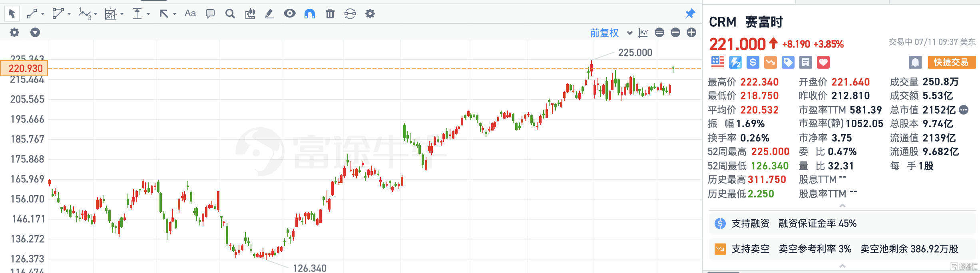
Task: Click the 融资保证金率 45% text
Action: [x=817, y=224]
